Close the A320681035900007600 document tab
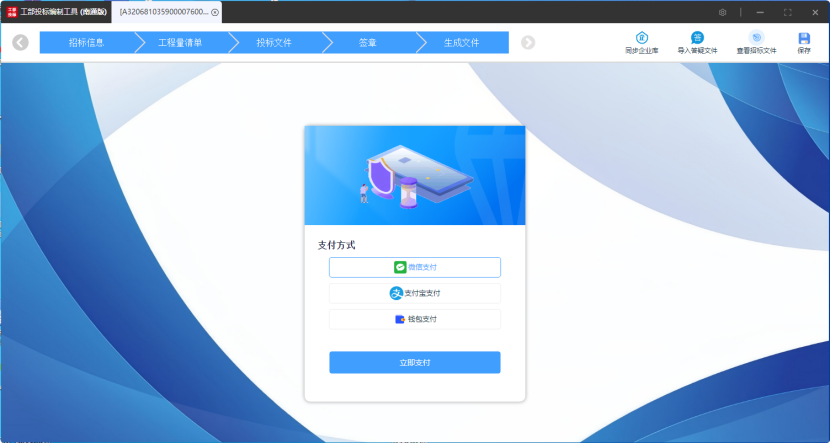The height and width of the screenshot is (444, 831). point(215,12)
